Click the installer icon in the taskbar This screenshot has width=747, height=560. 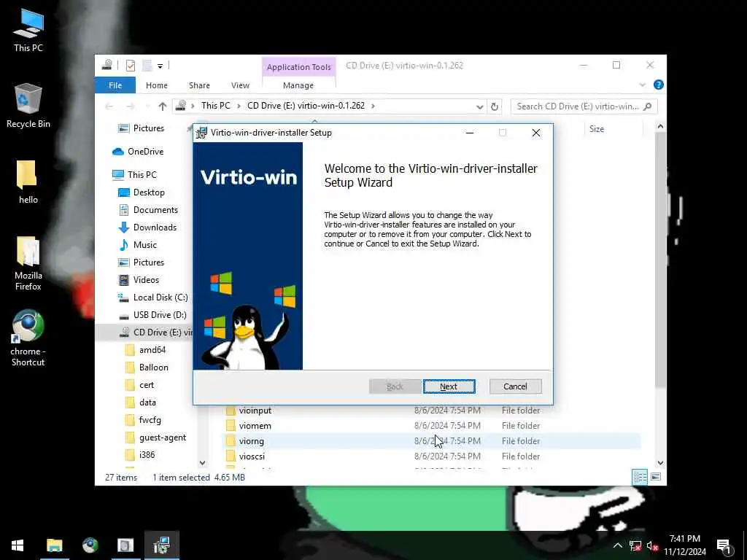coord(162,545)
